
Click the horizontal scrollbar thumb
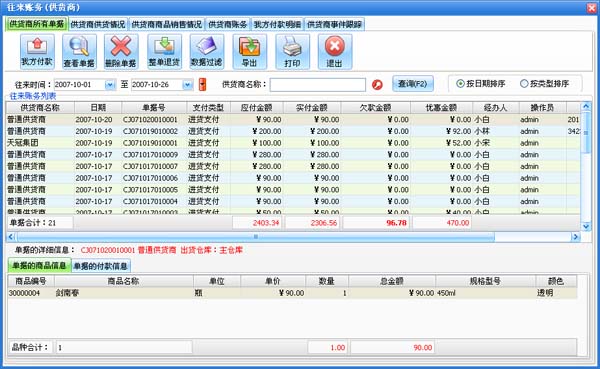coord(255,237)
